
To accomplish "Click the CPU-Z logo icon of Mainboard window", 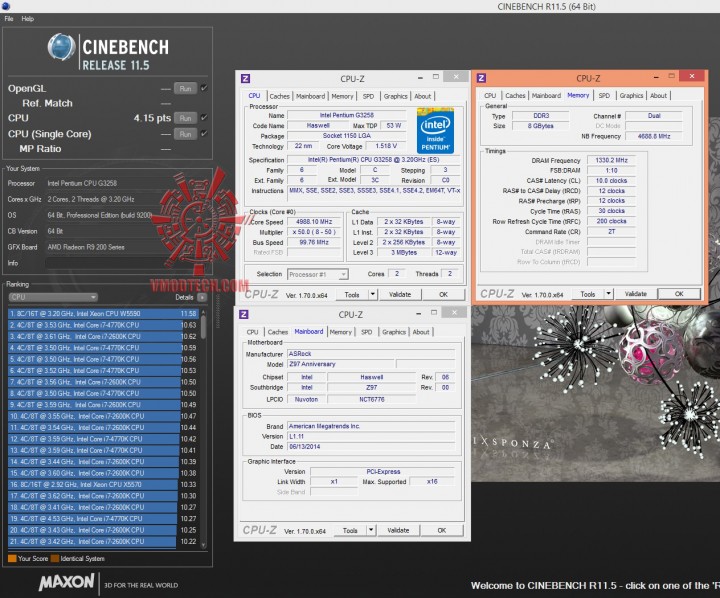I will [244, 314].
